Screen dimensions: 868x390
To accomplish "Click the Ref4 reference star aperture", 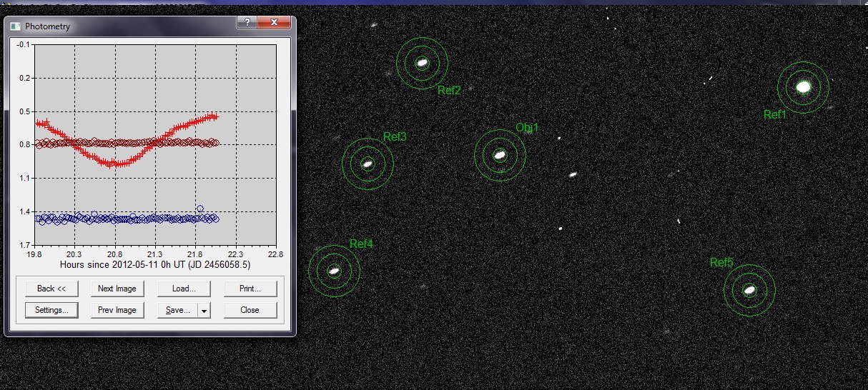I will click(334, 270).
